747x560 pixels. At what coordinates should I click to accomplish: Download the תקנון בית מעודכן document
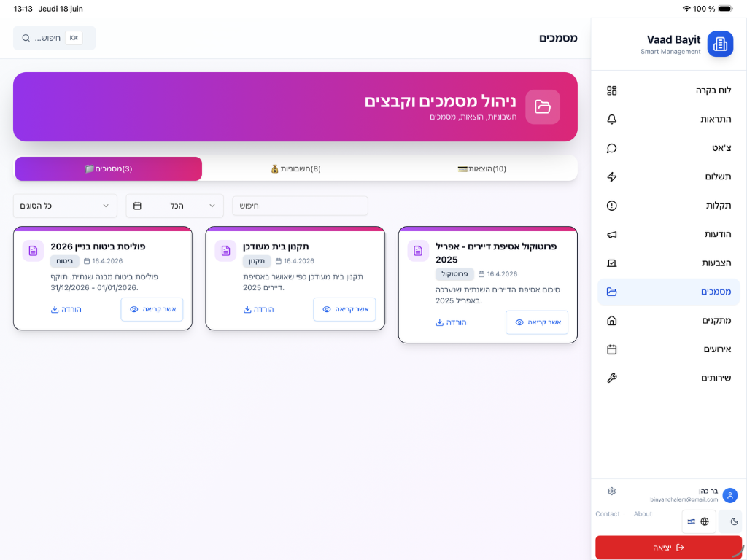pyautogui.click(x=259, y=309)
